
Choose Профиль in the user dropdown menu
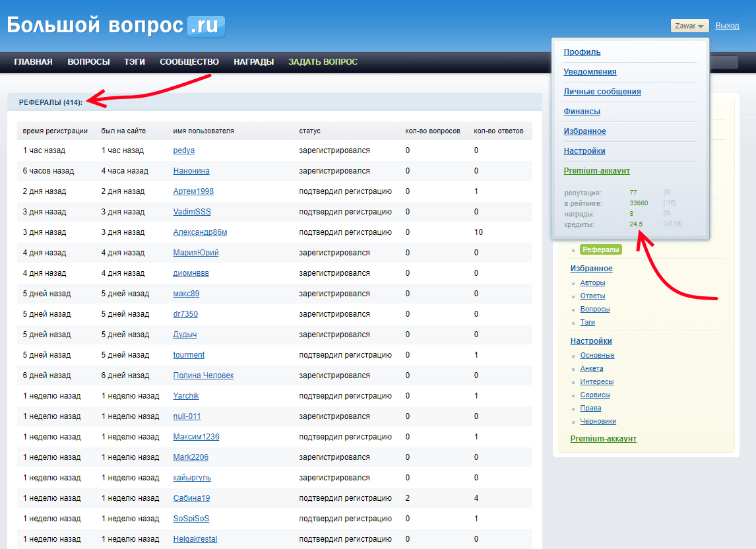coord(582,52)
